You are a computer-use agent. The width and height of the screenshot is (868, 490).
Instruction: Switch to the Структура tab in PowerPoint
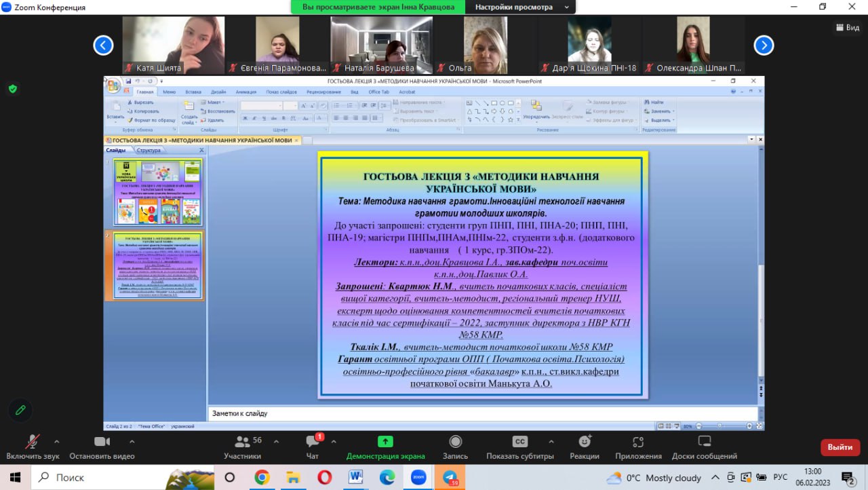(149, 150)
